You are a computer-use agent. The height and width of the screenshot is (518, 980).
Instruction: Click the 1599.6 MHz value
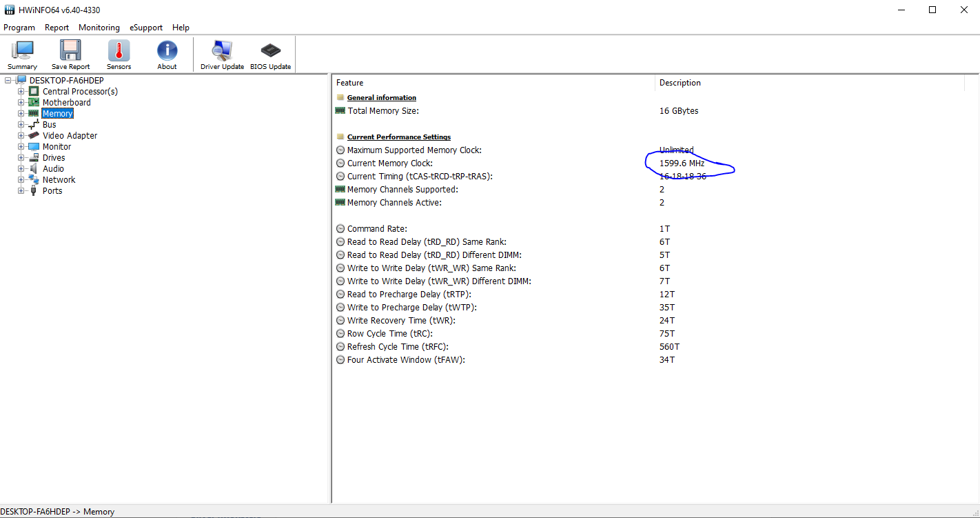(x=682, y=163)
